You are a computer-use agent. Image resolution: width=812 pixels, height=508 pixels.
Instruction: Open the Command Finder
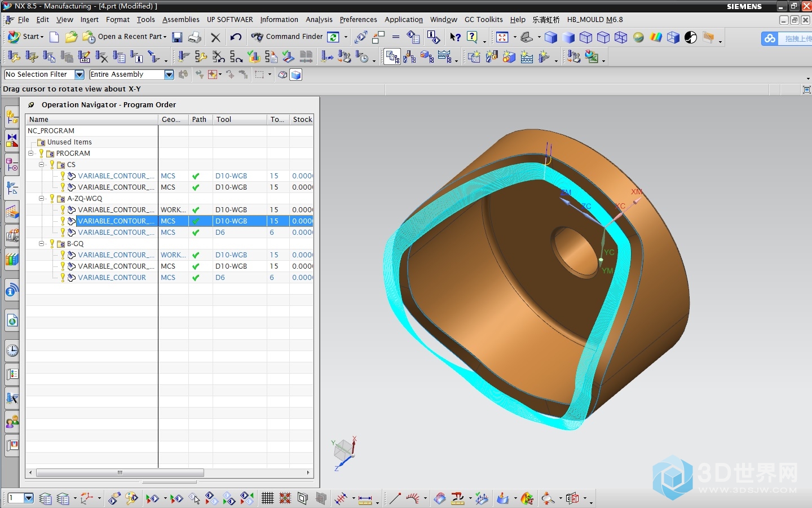(287, 37)
